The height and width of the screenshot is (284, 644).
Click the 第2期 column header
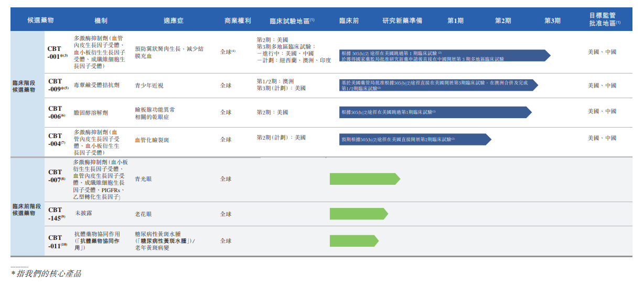[x=503, y=20]
